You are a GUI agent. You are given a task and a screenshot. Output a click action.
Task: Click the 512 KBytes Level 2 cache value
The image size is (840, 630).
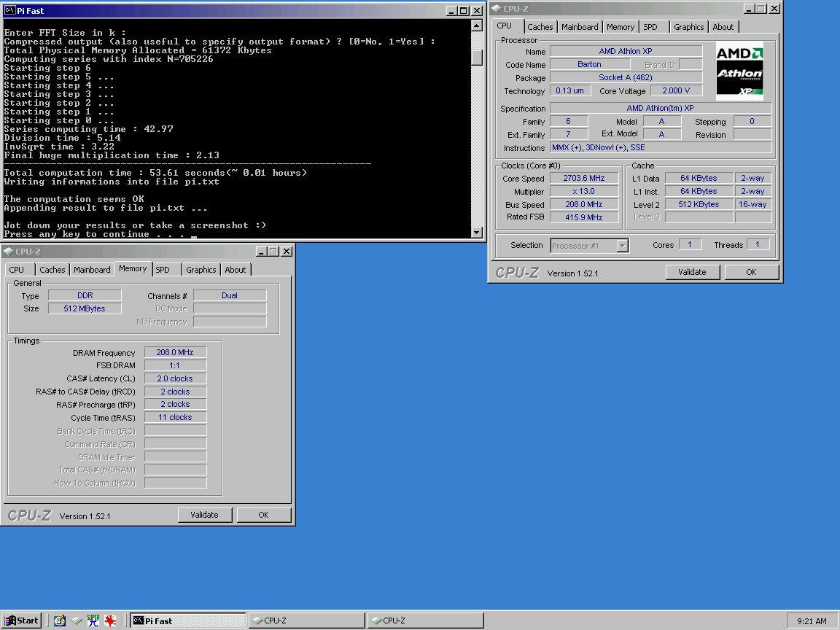(699, 204)
